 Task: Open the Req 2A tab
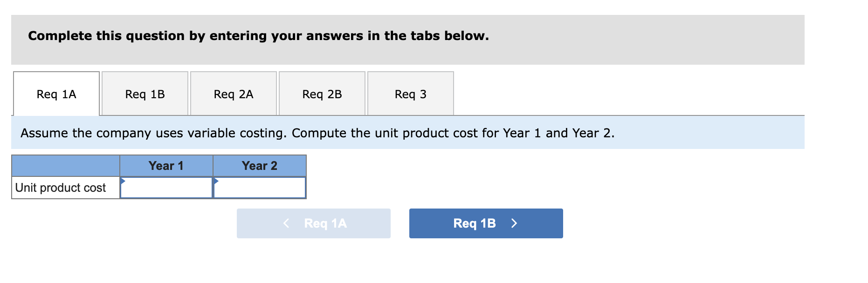(233, 94)
